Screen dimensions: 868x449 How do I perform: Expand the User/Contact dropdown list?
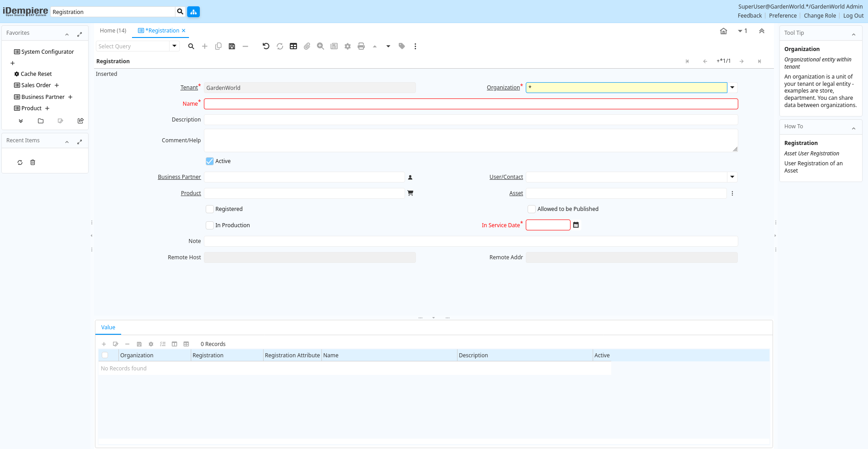click(x=732, y=177)
